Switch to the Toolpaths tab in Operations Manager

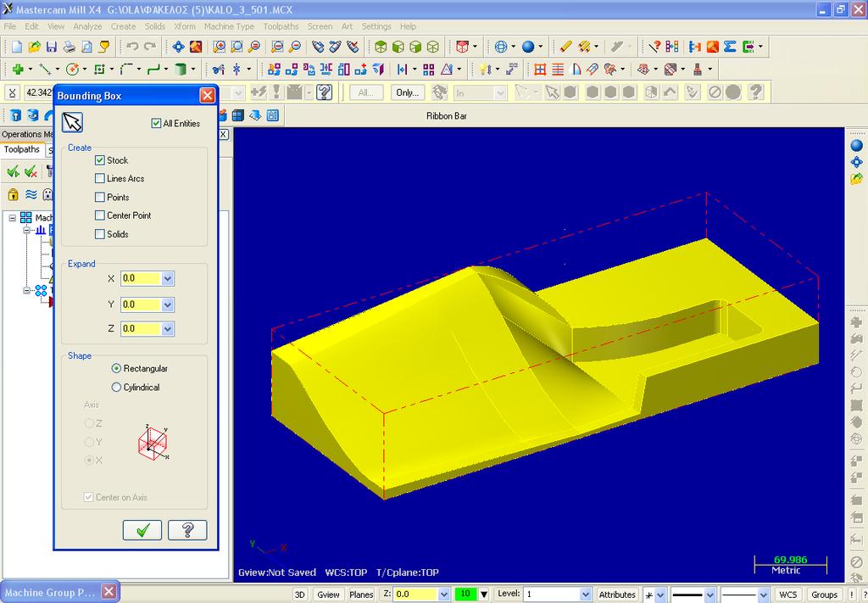21,149
